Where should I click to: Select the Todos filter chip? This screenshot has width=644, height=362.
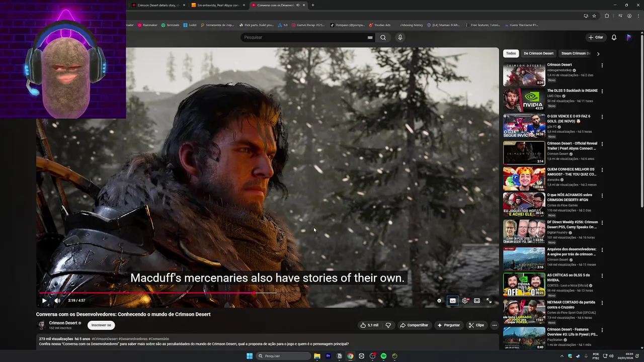[511, 53]
